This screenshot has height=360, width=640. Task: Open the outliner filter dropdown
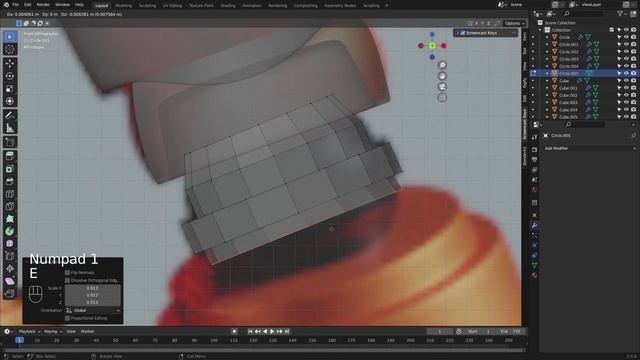(622, 14)
